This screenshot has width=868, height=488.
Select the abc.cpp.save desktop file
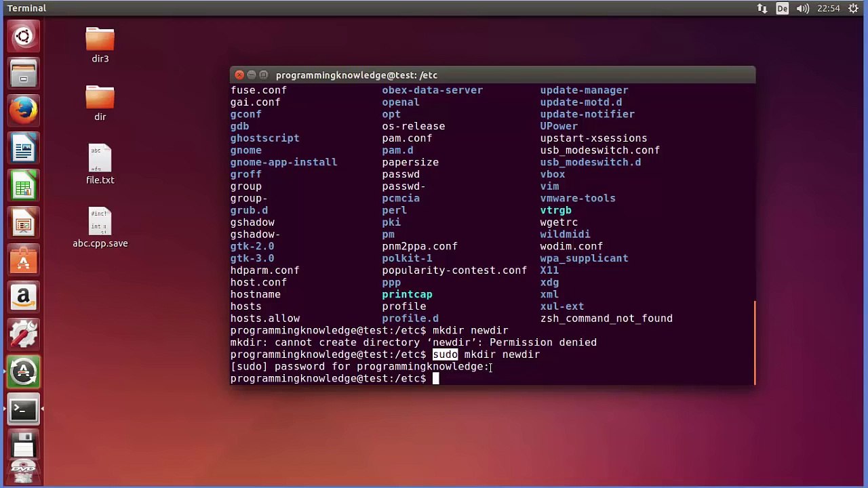click(100, 227)
